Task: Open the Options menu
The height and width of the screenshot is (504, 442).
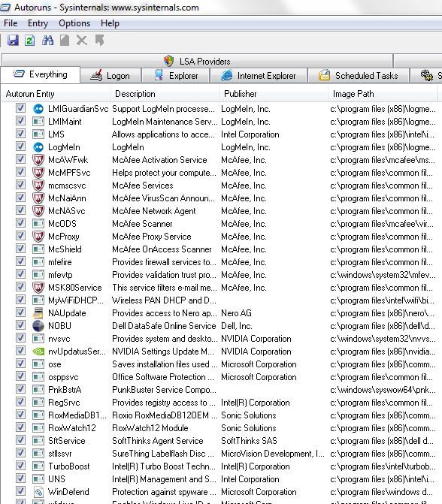Action: 74,23
